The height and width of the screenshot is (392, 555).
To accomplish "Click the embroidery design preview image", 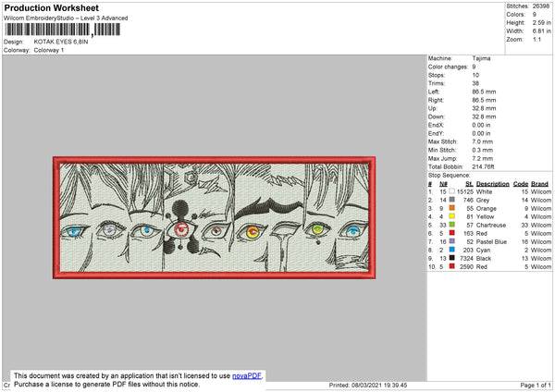I will pos(215,218).
